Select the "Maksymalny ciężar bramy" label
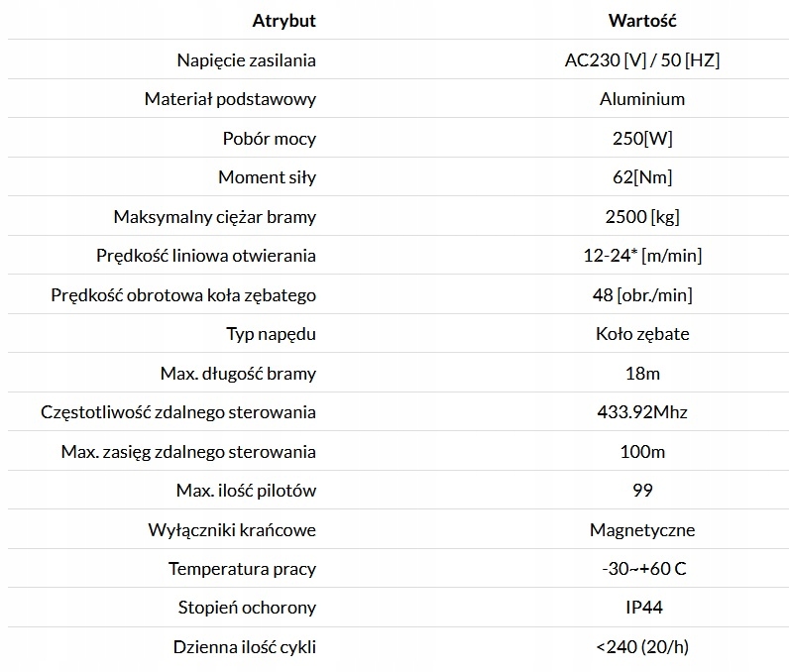The image size is (789, 672). click(x=215, y=216)
